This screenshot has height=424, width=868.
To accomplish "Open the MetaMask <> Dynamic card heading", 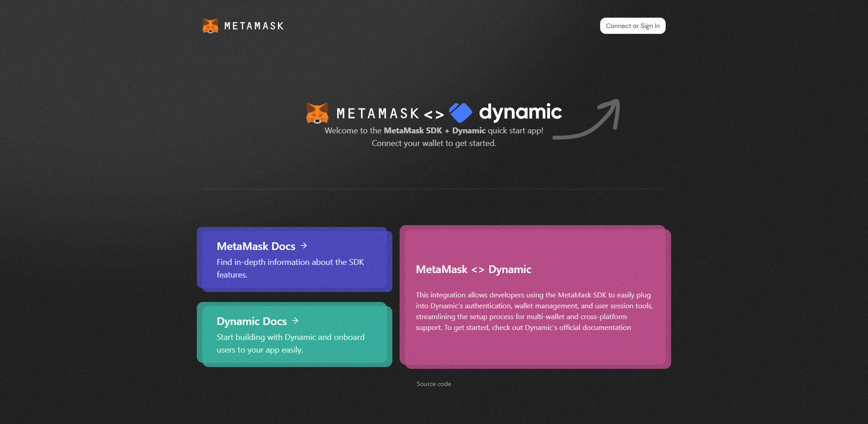I will pos(473,269).
